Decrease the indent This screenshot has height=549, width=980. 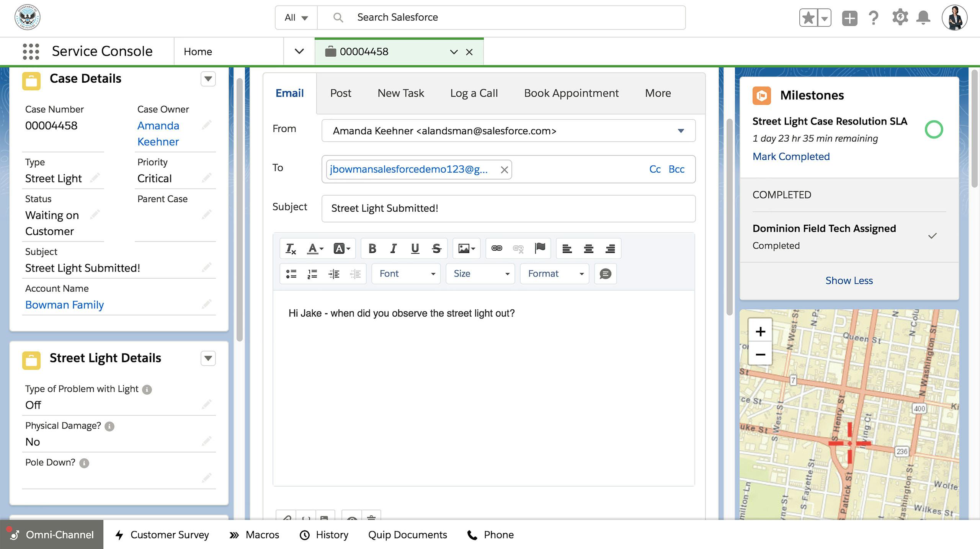(355, 274)
